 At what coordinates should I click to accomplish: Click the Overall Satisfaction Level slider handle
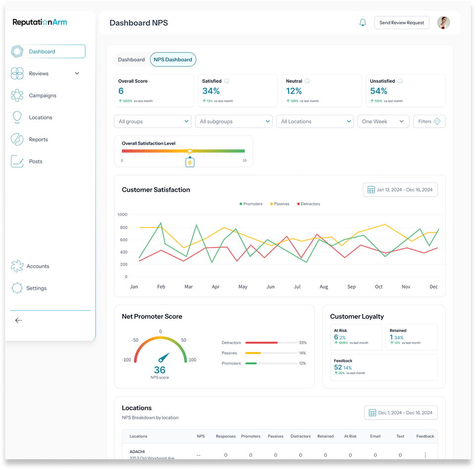tap(190, 151)
